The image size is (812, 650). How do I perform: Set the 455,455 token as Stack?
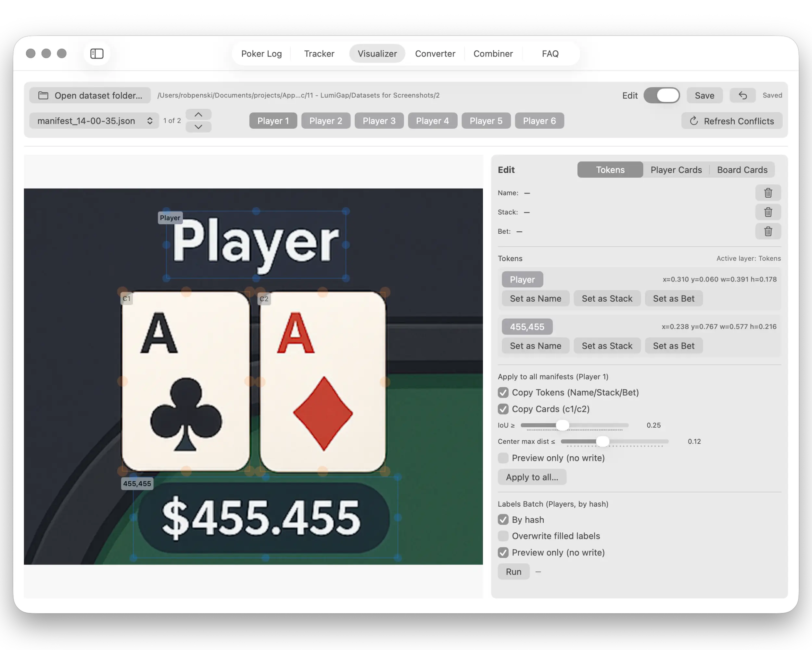click(607, 345)
